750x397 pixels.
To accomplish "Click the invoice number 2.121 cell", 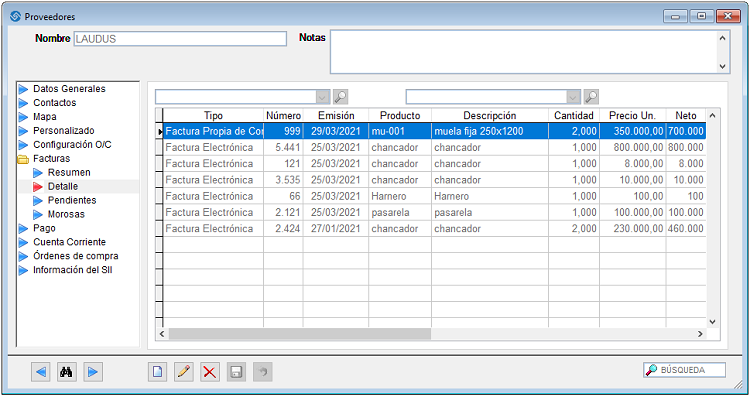I will (283, 212).
